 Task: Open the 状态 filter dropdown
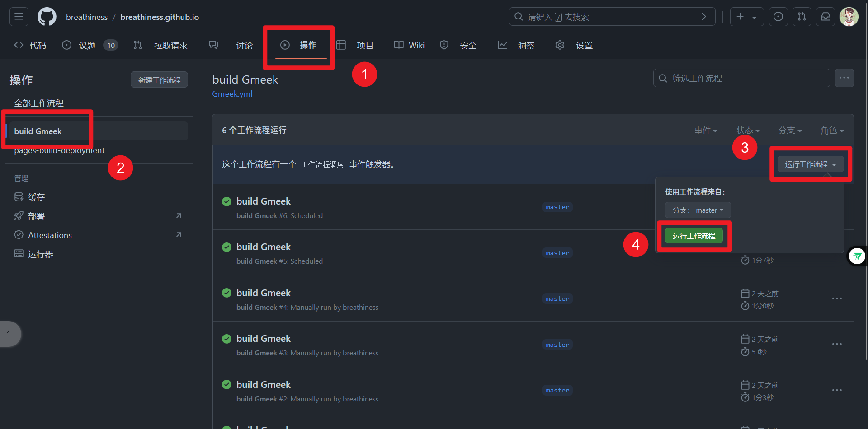coord(747,130)
